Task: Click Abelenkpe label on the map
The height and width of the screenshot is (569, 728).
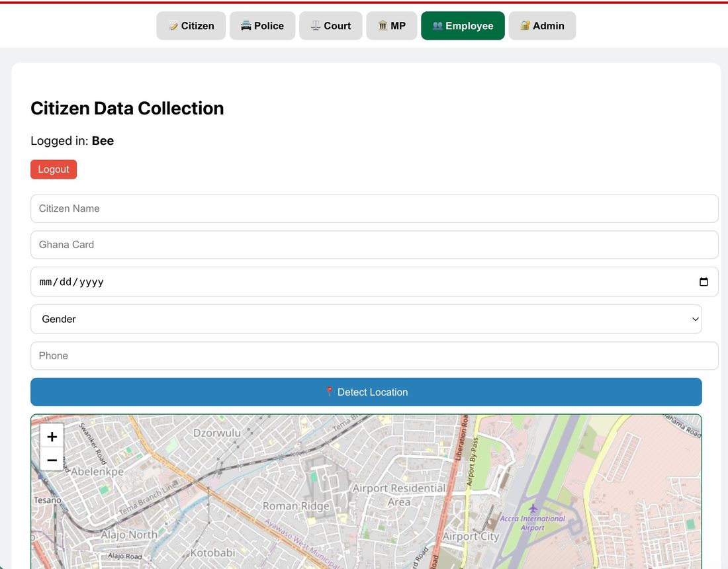Action: (97, 472)
